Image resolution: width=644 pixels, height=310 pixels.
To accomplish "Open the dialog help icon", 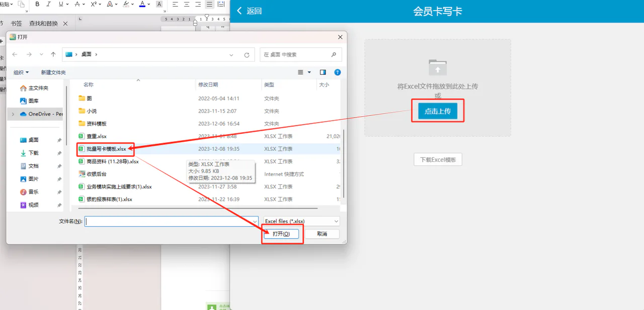I will [x=338, y=72].
